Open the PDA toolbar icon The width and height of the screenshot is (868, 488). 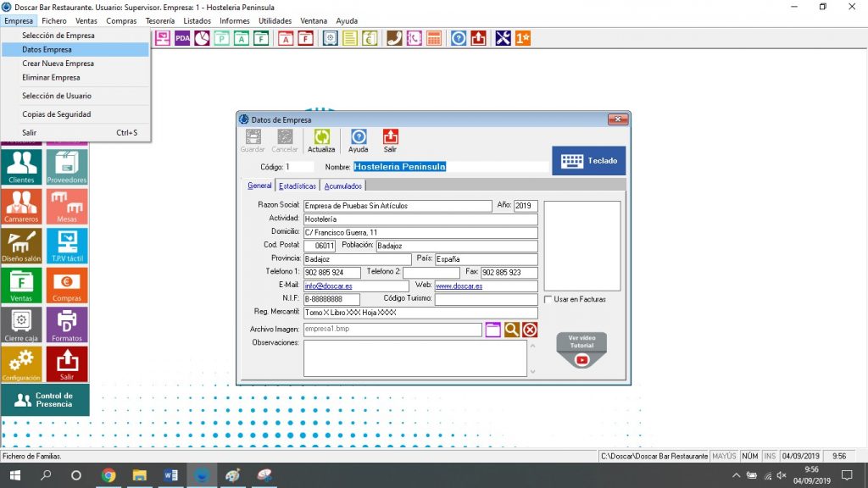pos(182,38)
